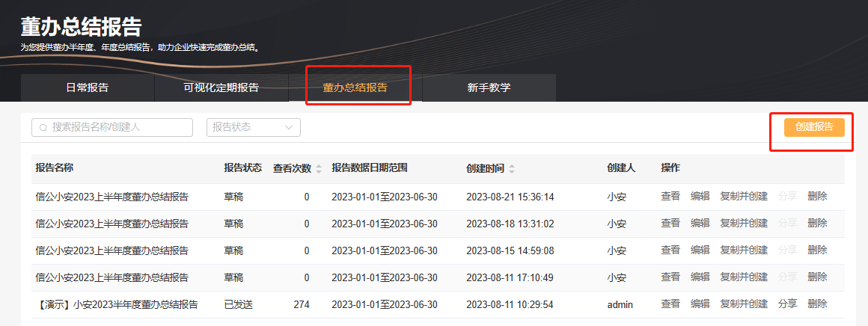Screen dimensions: 868x326
Task: Click the 已发送 status cell
Action: tap(239, 304)
